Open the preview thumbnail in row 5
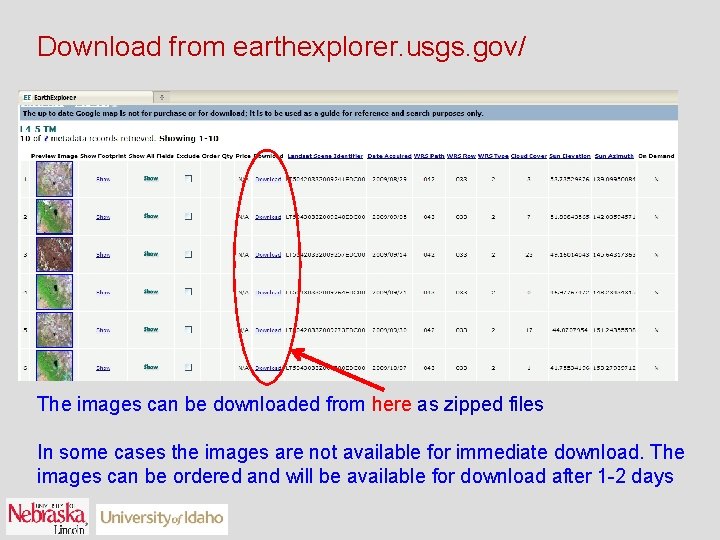Image resolution: width=720 pixels, height=540 pixels. (x=54, y=330)
